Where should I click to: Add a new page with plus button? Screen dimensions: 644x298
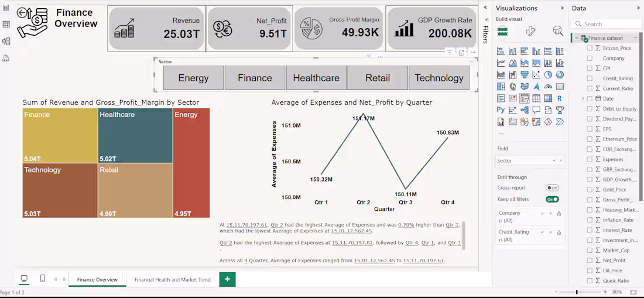(228, 279)
